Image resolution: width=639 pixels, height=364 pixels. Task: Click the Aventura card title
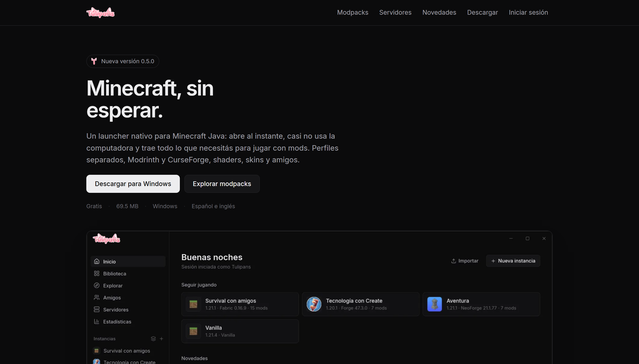point(458,301)
